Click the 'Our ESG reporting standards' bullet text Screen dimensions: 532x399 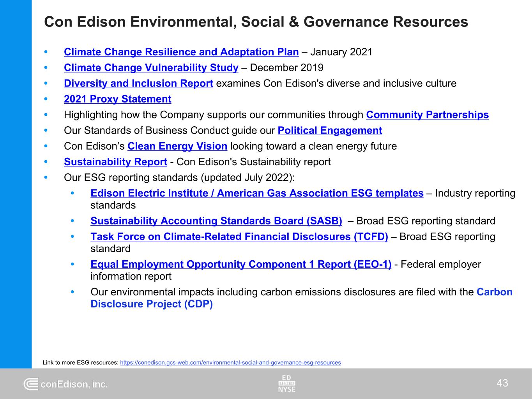tap(179, 178)
